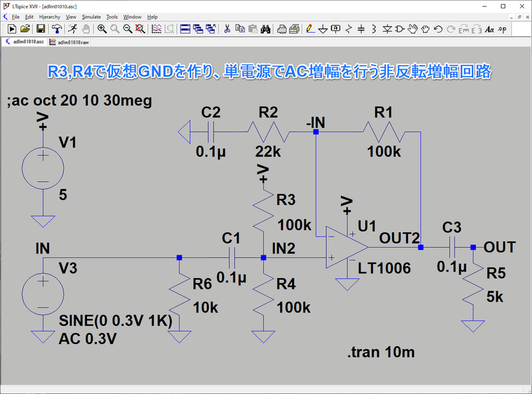This screenshot has width=532, height=394.
Task: Open Find with the binoculars icon
Action: pyautogui.click(x=266, y=29)
